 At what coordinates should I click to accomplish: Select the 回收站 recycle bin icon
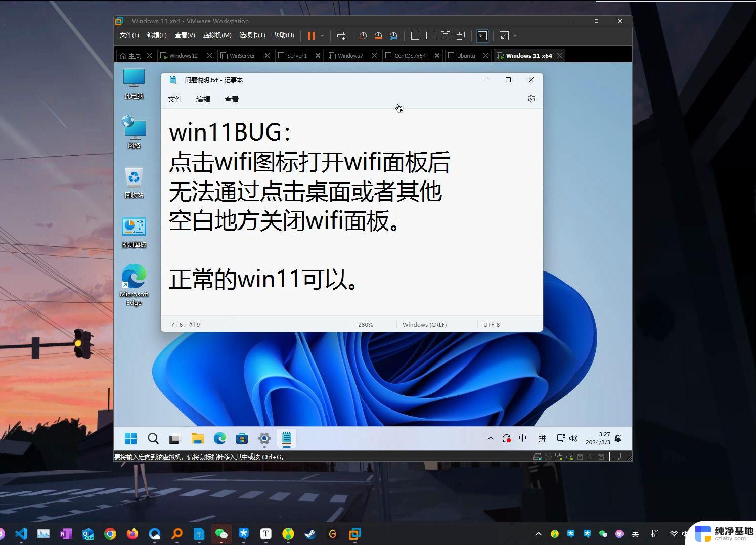pos(134,183)
